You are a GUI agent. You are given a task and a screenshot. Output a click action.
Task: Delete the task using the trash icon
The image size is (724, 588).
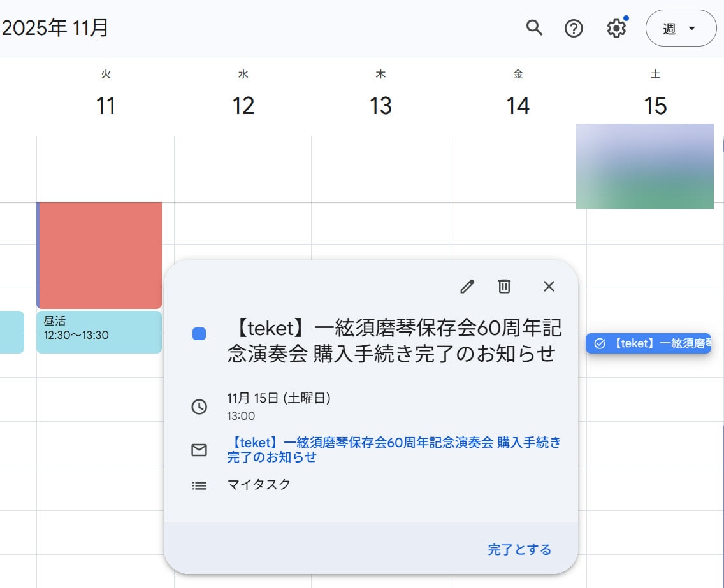click(x=504, y=287)
